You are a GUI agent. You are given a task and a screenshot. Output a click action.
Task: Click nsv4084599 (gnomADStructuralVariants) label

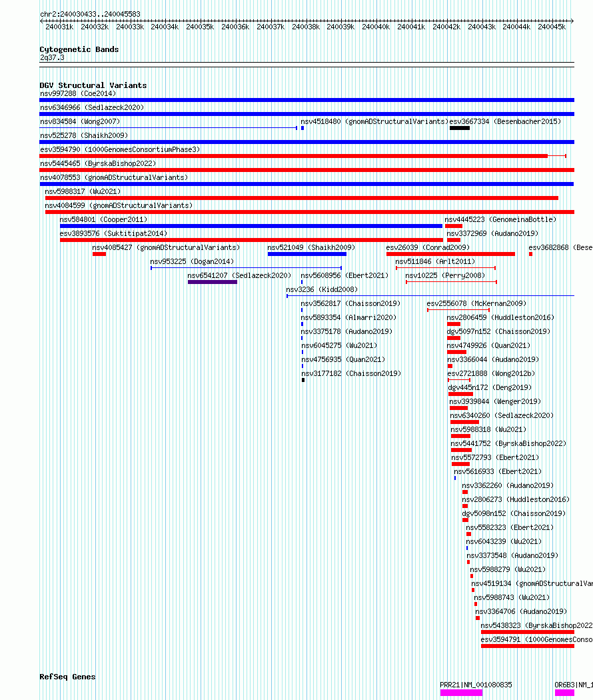[x=119, y=205]
